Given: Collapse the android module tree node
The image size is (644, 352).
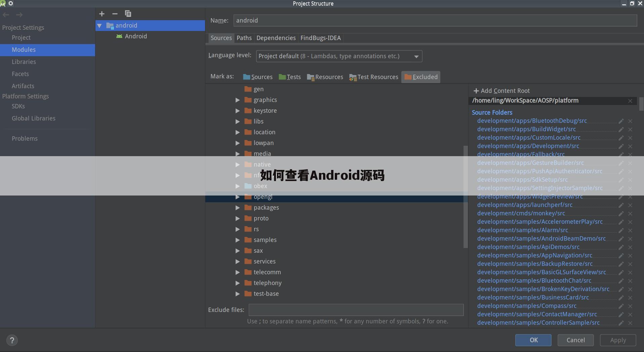Looking at the screenshot, I should (99, 26).
